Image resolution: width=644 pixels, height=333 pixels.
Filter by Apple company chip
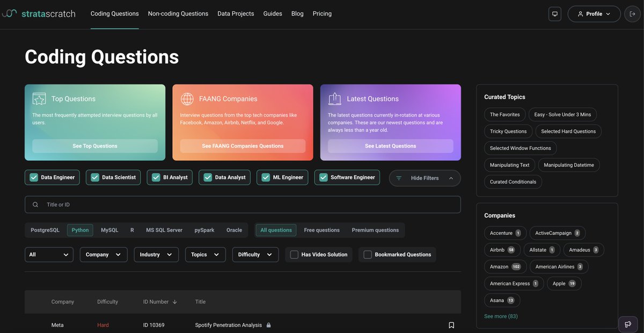pos(564,284)
